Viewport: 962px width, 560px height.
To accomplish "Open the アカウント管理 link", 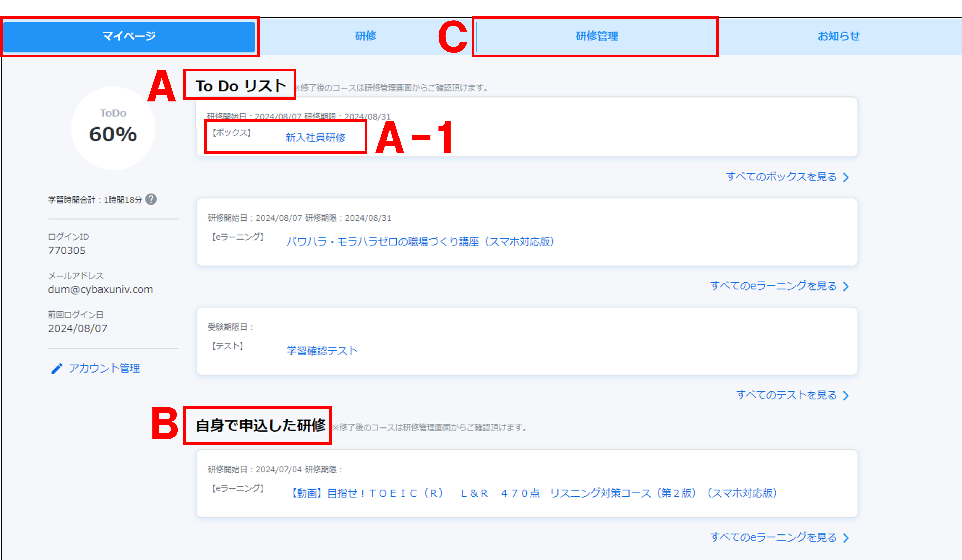I will pyautogui.click(x=104, y=368).
